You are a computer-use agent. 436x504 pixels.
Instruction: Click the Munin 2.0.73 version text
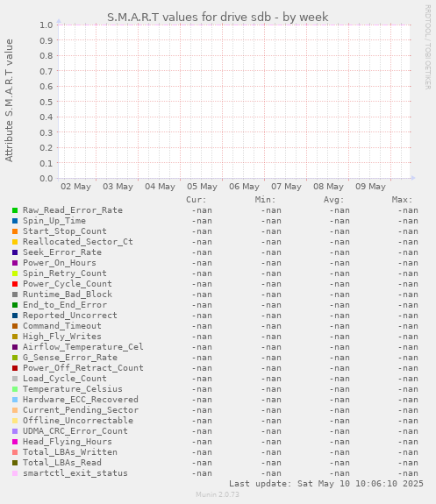tap(218, 494)
